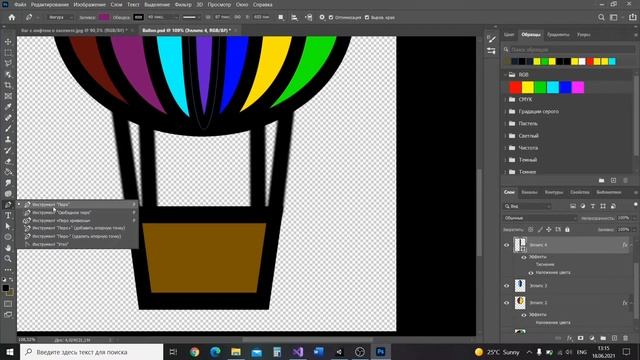
Task: Hide the effects of the selected top layer
Action: coord(524,257)
